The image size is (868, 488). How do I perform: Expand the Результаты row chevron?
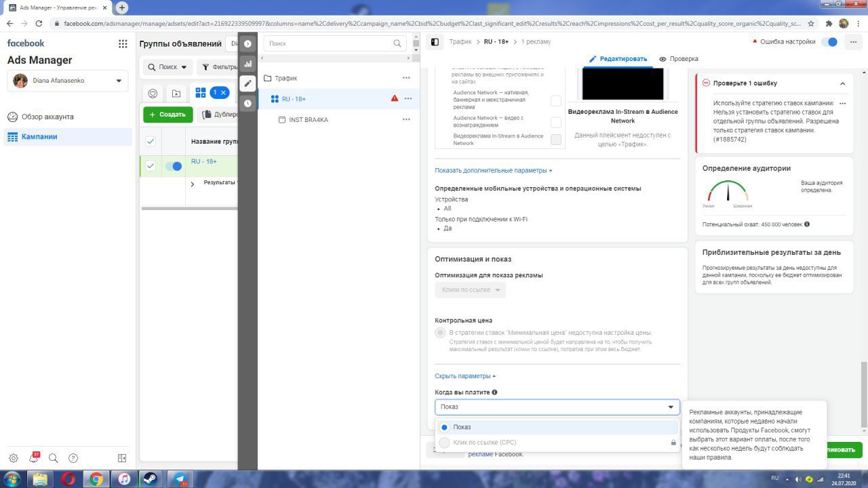coord(193,184)
